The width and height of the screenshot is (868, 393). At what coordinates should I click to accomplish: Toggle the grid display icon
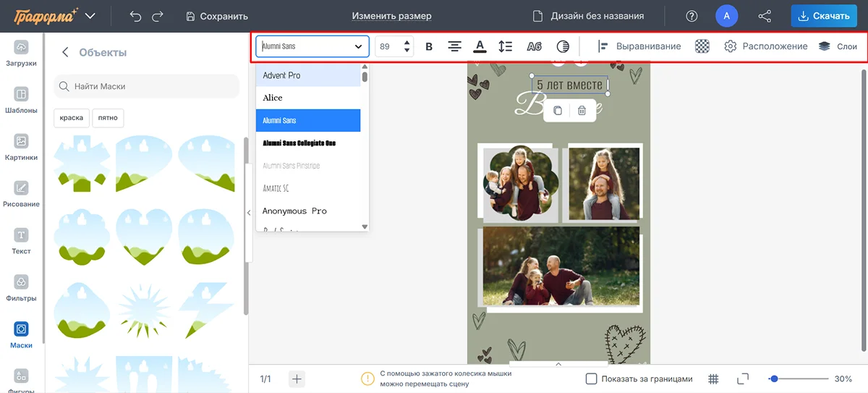[x=713, y=379]
